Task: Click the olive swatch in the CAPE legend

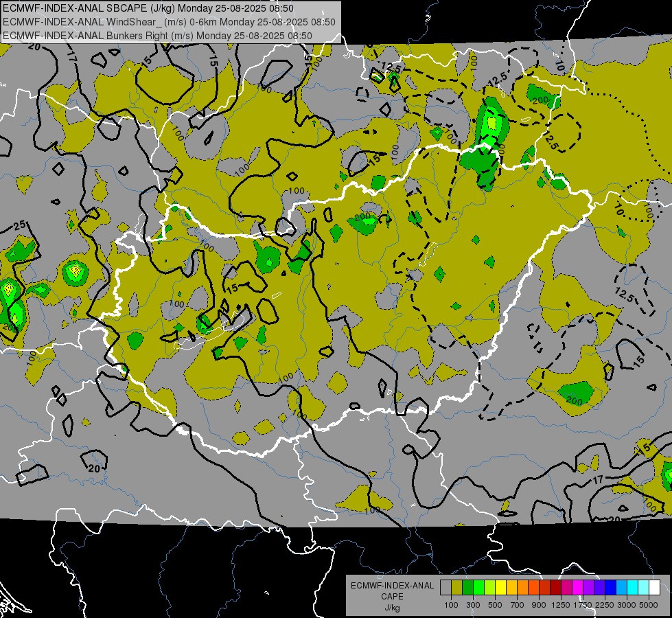Action: (457, 588)
